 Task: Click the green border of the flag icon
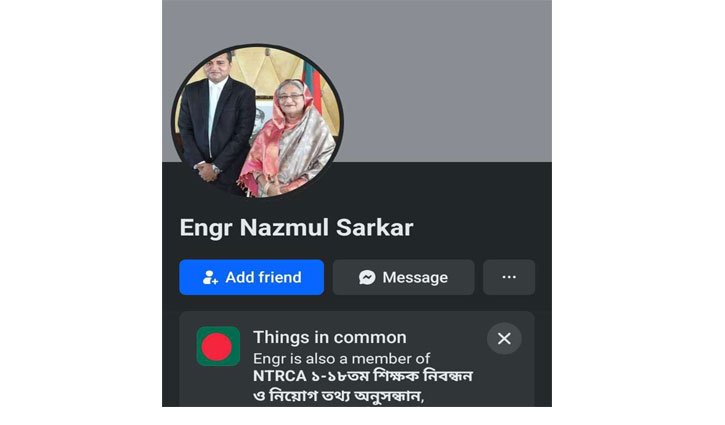(199, 346)
